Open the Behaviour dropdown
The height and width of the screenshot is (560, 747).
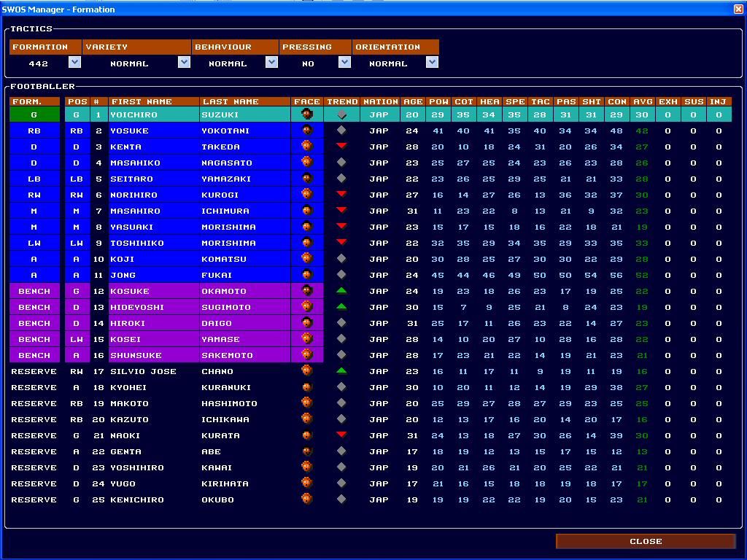coord(271,63)
